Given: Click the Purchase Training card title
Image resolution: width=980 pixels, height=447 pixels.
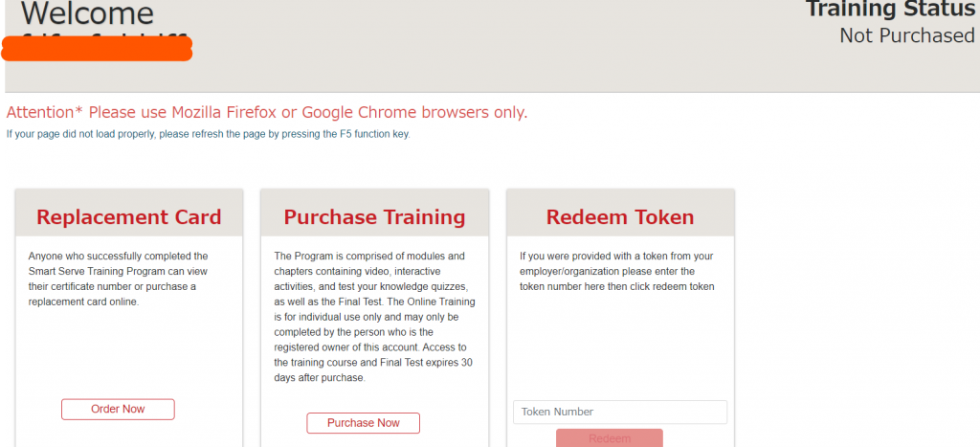Looking at the screenshot, I should [374, 217].
